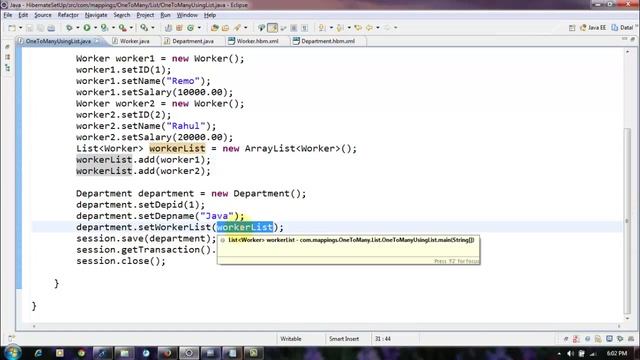This screenshot has width=640, height=360.
Task: Click the Save toolbar icon
Action: click(x=29, y=28)
